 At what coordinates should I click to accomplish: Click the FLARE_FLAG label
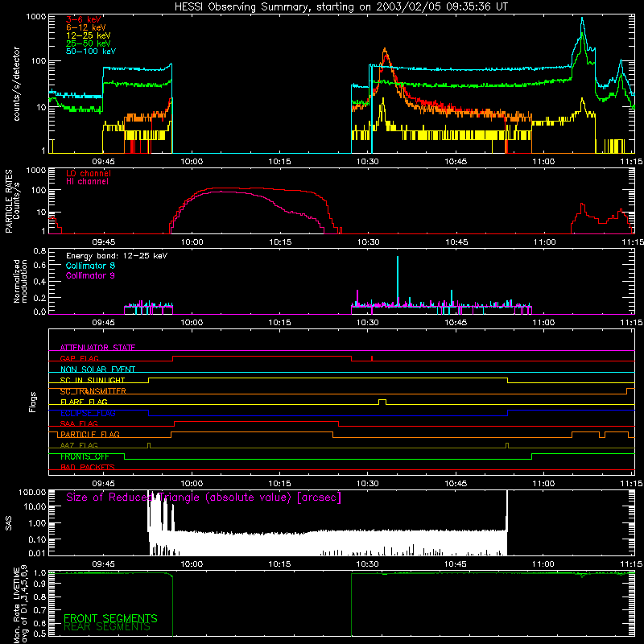84,402
